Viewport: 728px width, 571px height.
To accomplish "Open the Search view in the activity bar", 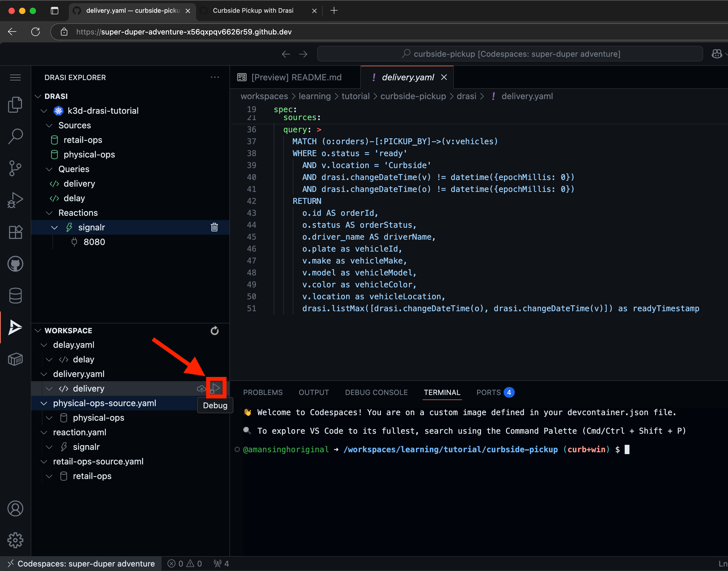I will point(15,137).
